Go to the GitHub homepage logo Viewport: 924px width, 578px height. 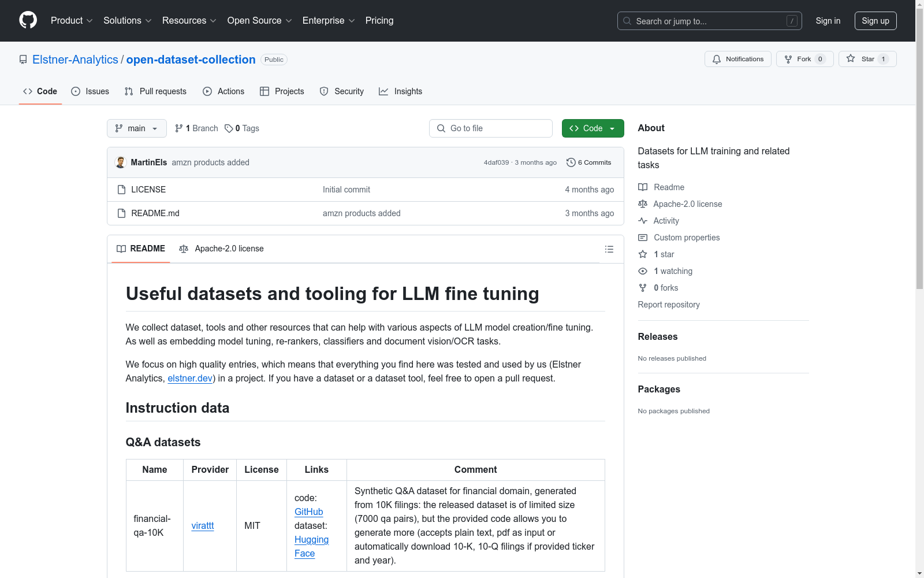tap(28, 20)
